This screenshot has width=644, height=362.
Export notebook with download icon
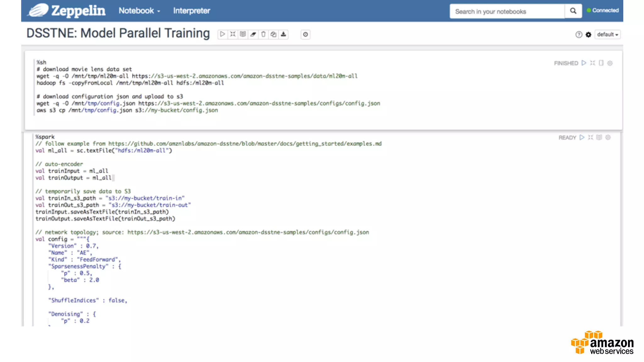(284, 34)
